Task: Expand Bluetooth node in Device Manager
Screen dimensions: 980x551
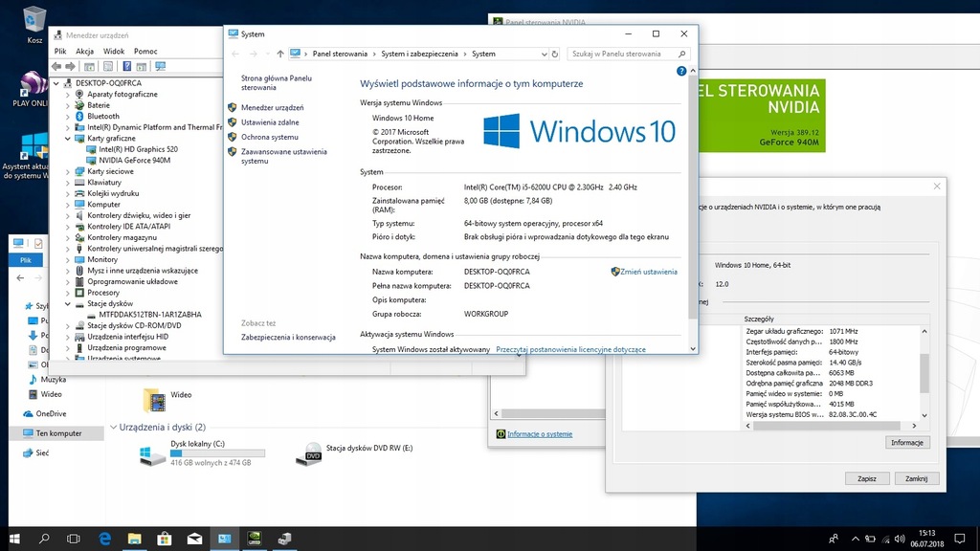Action: (x=68, y=116)
